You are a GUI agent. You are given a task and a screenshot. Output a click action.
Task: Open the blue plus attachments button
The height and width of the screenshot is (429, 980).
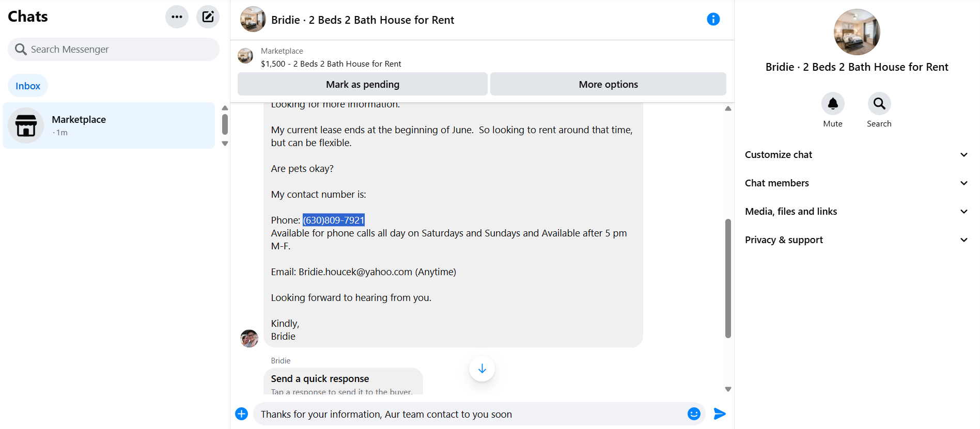point(241,414)
